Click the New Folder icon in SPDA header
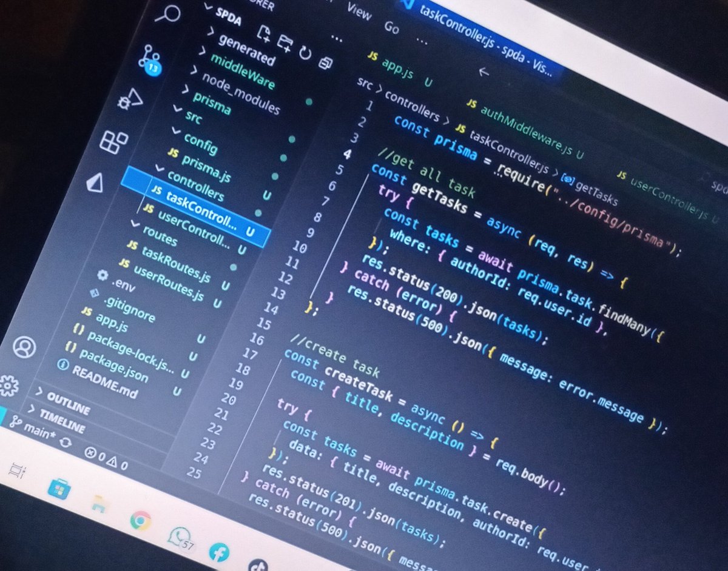Image resolution: width=728 pixels, height=571 pixels. 284,42
